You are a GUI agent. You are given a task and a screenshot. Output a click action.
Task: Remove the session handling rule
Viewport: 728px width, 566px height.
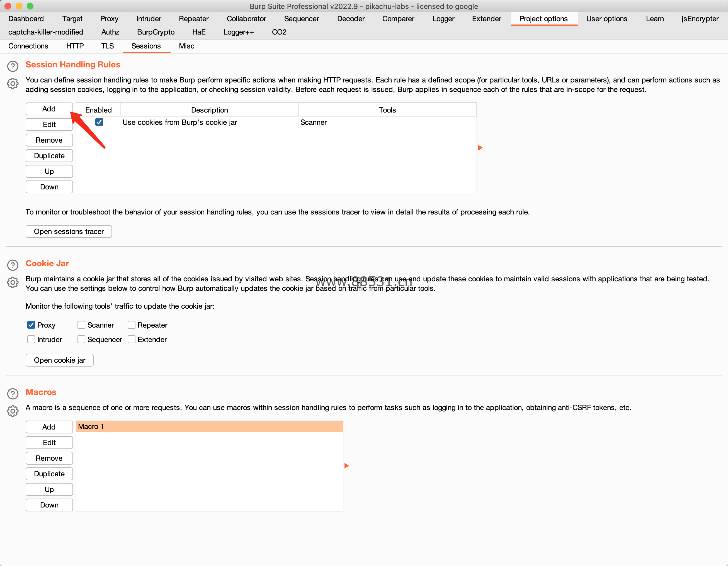(x=49, y=140)
